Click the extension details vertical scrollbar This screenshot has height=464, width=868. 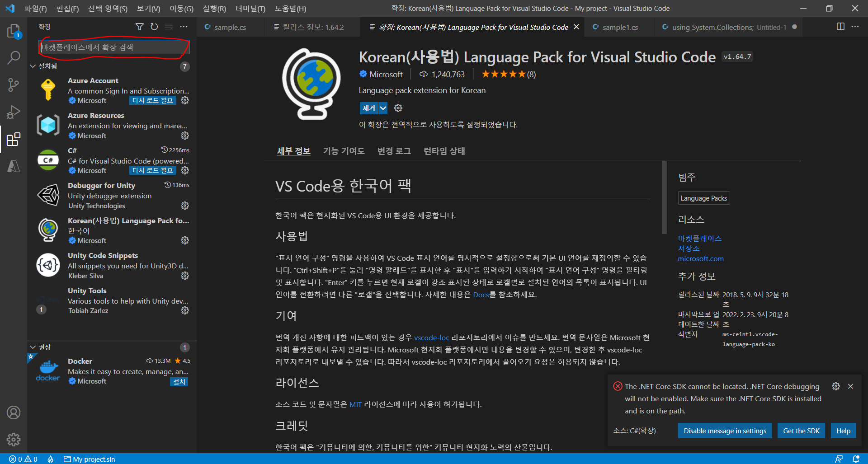click(664, 198)
